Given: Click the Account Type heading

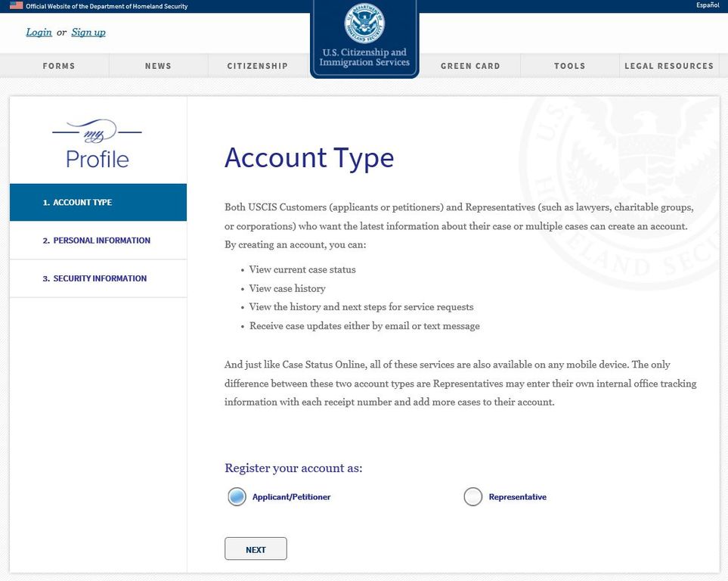Looking at the screenshot, I should click(x=309, y=158).
